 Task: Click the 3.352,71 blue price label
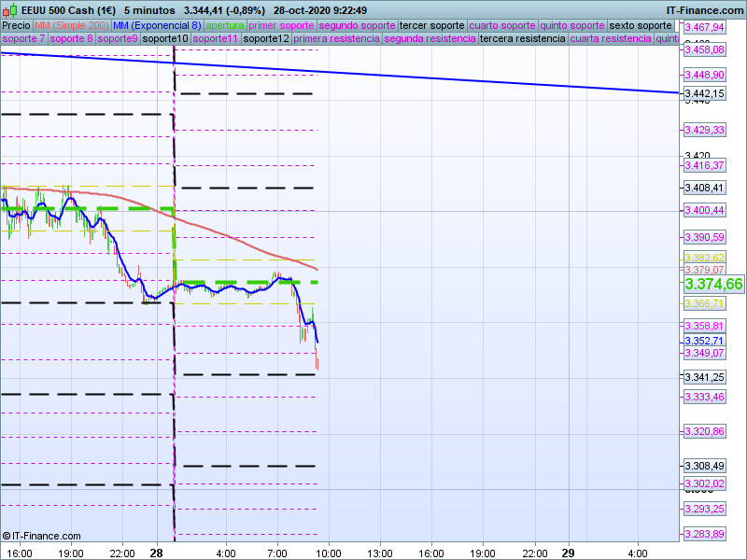click(x=704, y=341)
